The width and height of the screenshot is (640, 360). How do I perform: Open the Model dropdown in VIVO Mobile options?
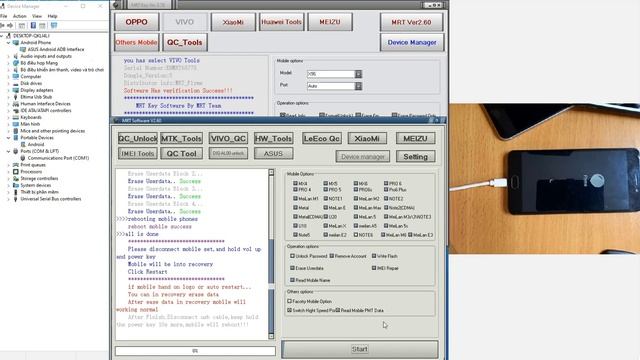358,74
